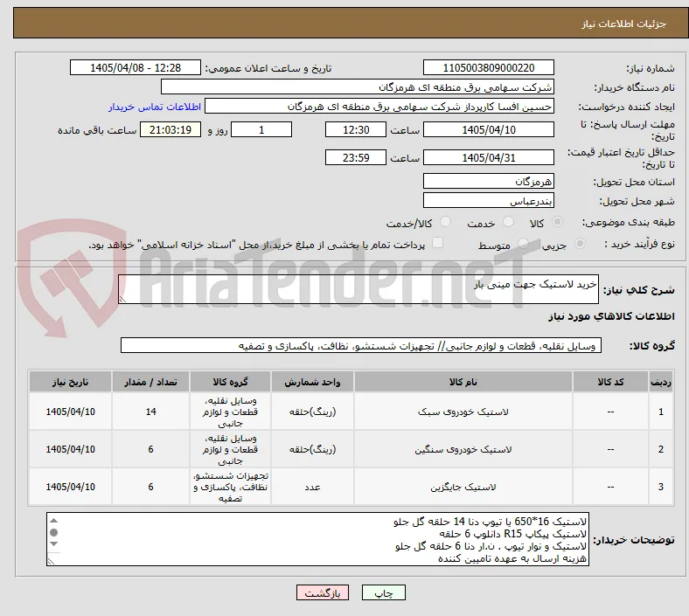This screenshot has width=689, height=616.
Task: Click the buyer organization name field
Action: [x=358, y=87]
